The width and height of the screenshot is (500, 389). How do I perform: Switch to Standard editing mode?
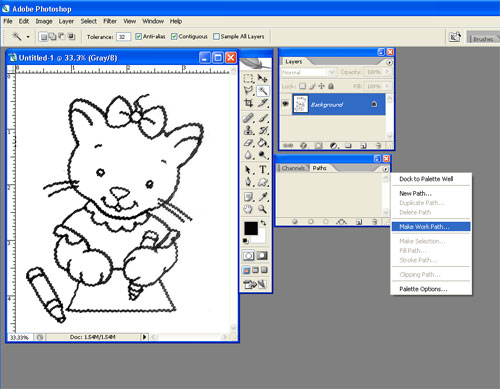[x=248, y=256]
